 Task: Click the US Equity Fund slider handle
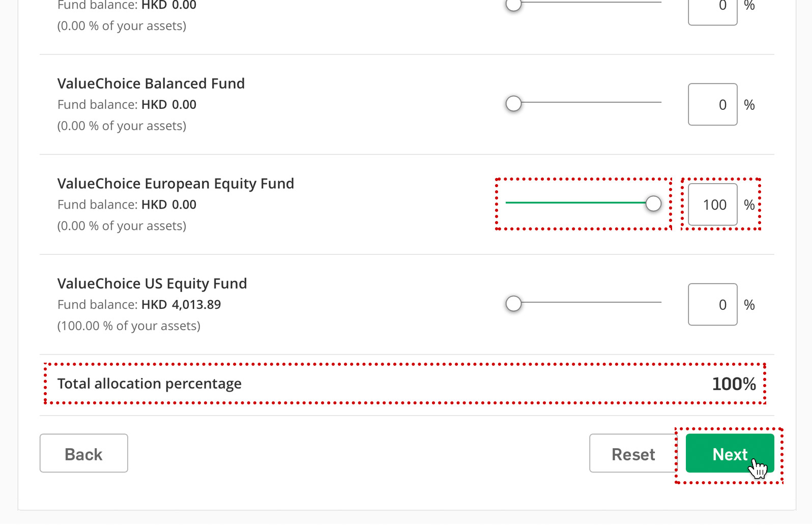pos(514,304)
